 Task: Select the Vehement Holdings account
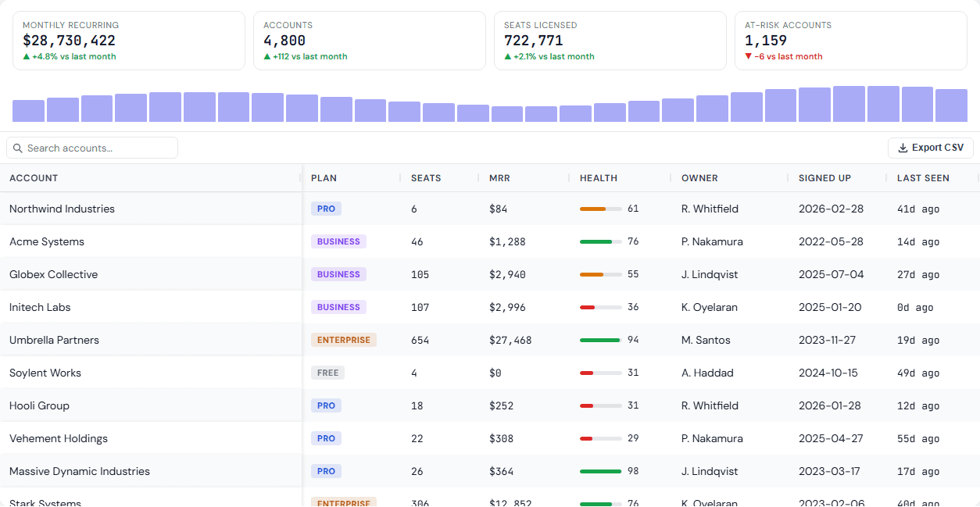click(59, 438)
